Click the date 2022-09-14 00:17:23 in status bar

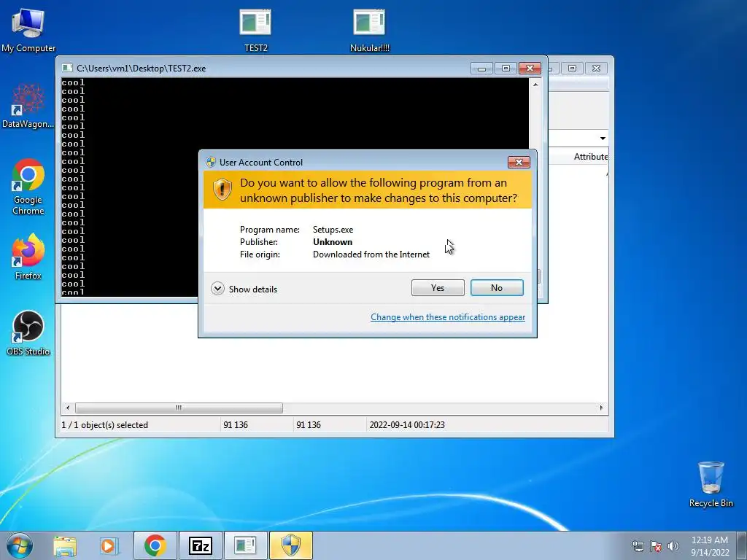tap(407, 425)
